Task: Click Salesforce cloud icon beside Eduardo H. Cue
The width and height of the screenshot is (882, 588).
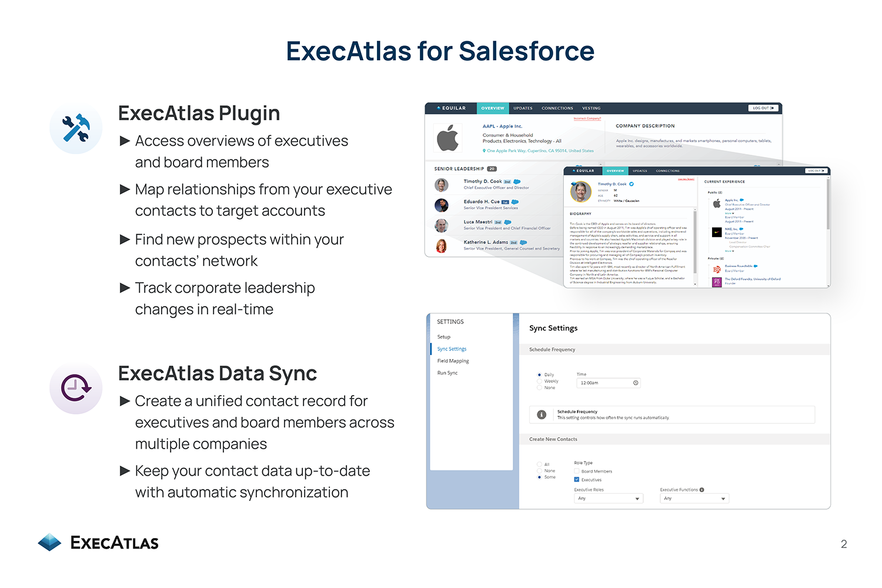Action: click(x=514, y=202)
